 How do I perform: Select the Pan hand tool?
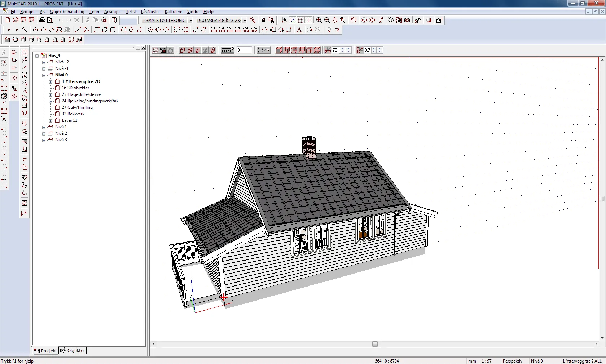click(353, 20)
